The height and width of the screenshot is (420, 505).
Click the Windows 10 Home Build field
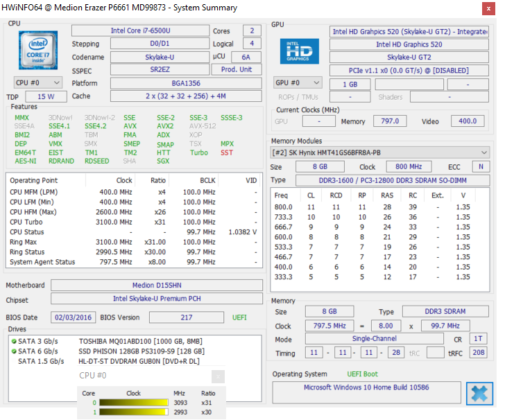[366, 392]
